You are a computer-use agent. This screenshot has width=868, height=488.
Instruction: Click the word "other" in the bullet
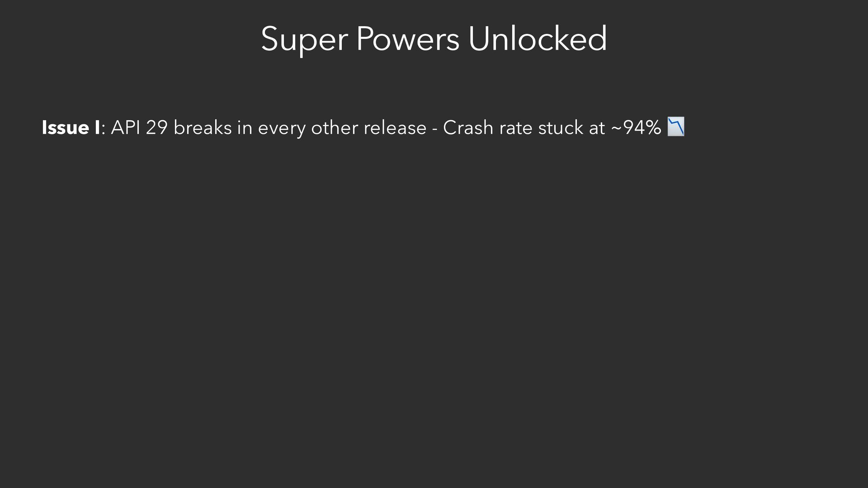(335, 128)
